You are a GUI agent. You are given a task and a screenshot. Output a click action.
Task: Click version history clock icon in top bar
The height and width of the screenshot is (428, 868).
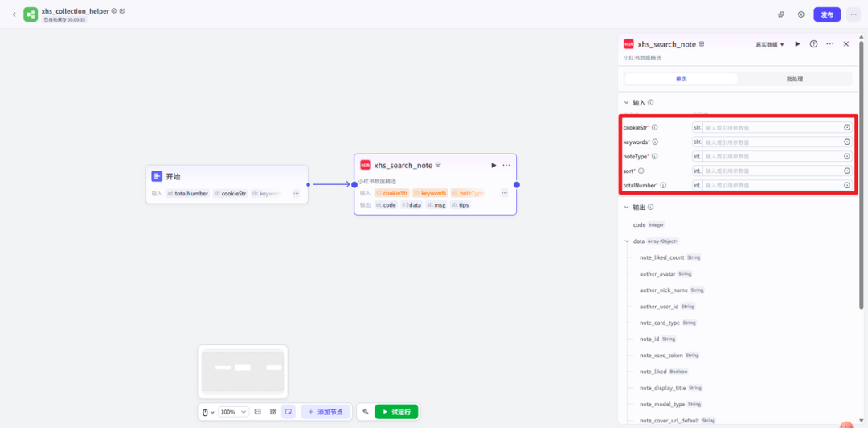tap(800, 14)
